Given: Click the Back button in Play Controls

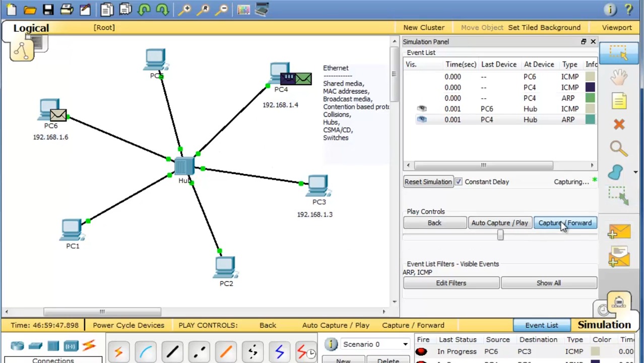Looking at the screenshot, I should 434,223.
